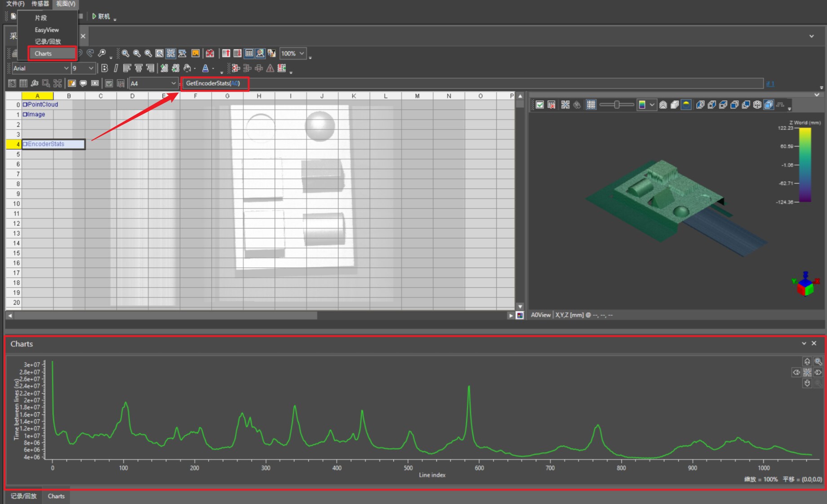Image resolution: width=827 pixels, height=504 pixels.
Task: Click the zoom out magnifier in spreadsheet toolbar
Action: click(137, 53)
